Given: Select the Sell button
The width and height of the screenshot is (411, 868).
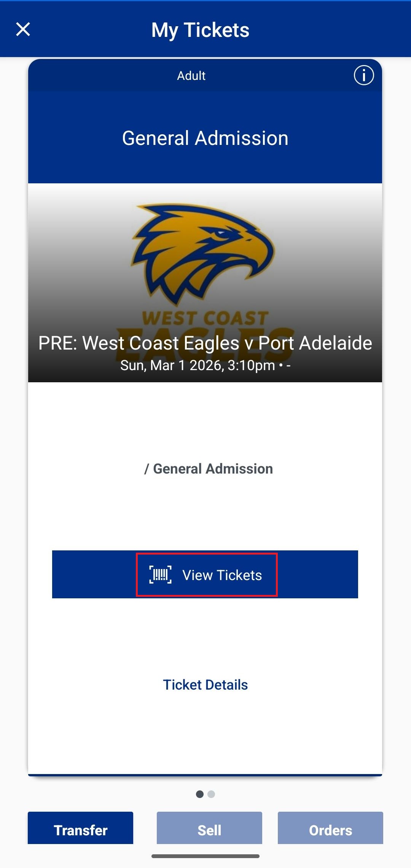Looking at the screenshot, I should point(209,829).
